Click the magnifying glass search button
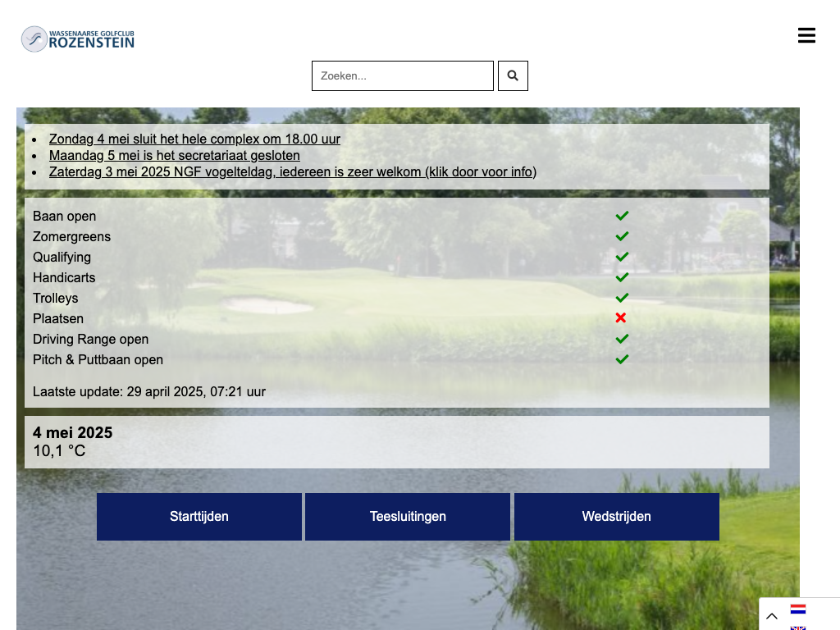This screenshot has width=840, height=630. point(513,75)
